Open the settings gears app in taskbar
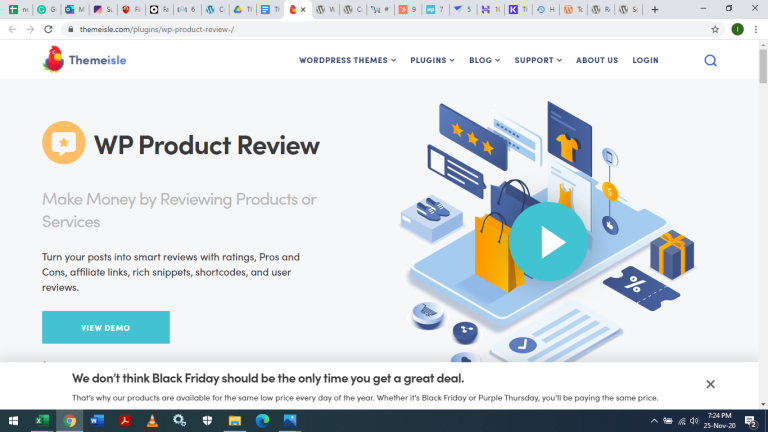768x432 pixels. [180, 421]
